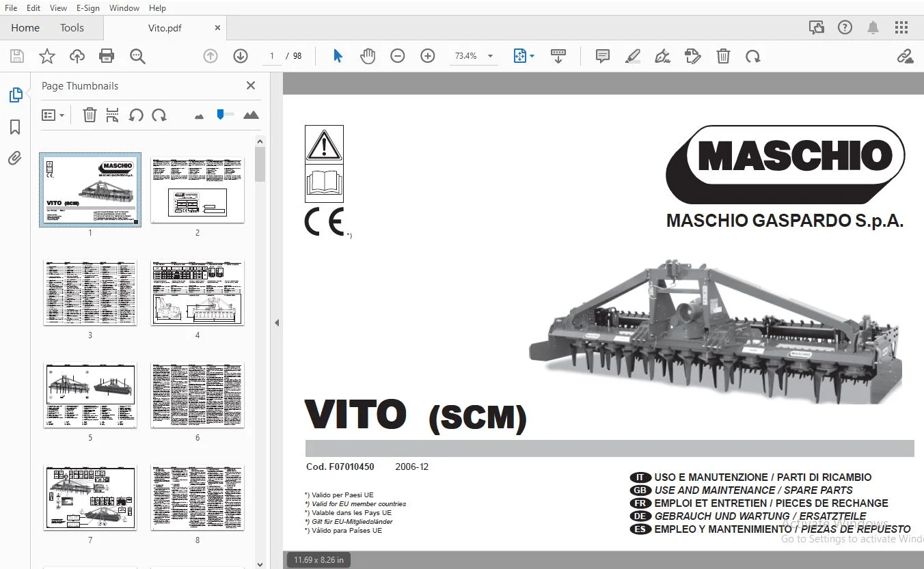Screen dimensions: 924x569
Task: Delete selected thumbnail pages trash icon
Action: click(x=90, y=115)
